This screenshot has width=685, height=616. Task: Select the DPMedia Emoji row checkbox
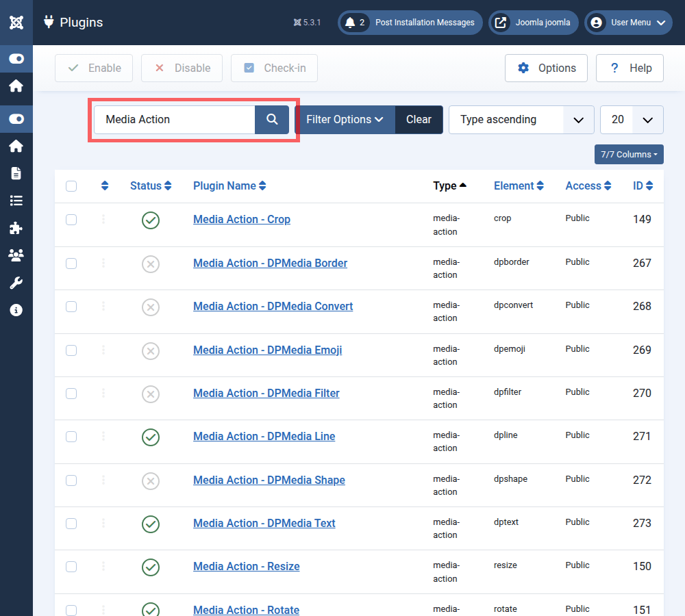click(71, 350)
